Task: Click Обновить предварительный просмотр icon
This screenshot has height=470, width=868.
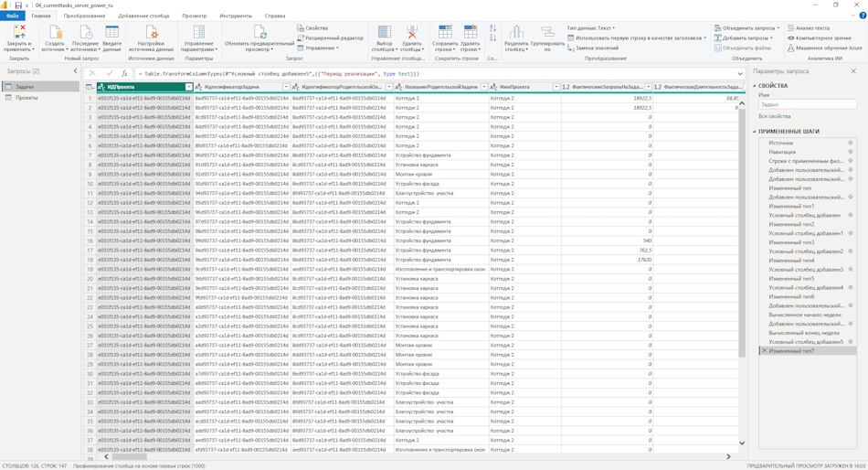Action: tap(259, 32)
